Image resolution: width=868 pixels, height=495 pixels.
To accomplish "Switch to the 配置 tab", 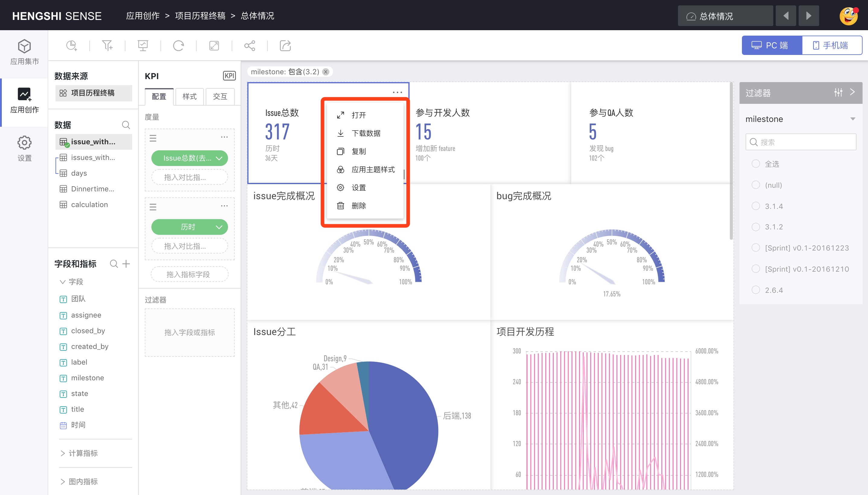I will (159, 97).
